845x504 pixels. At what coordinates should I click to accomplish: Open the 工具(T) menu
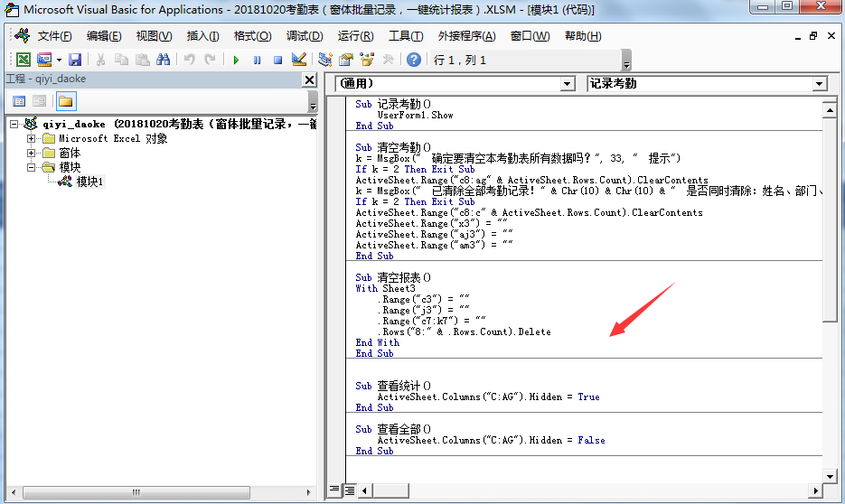(406, 36)
